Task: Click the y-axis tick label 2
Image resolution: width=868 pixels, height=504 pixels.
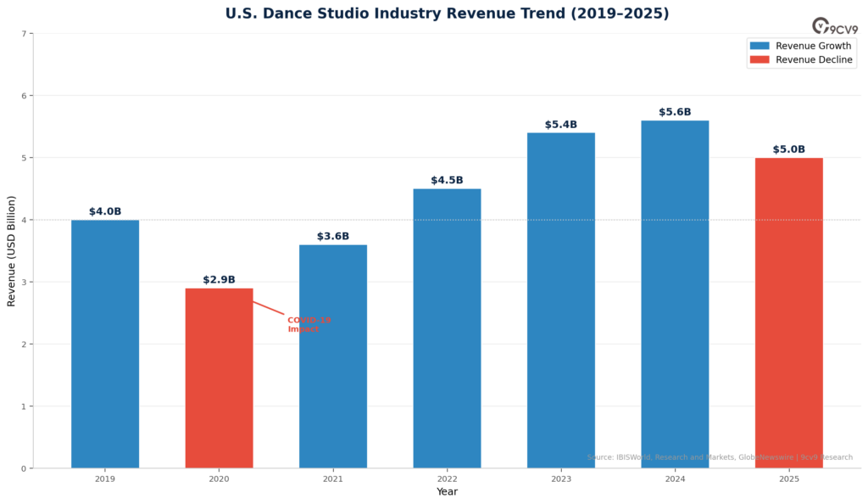Action: click(x=24, y=344)
